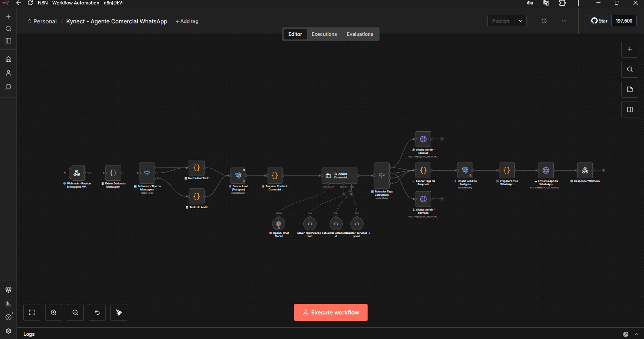Viewport: 644px width, 339px height.
Task: Switch to the Executions tab
Action: pos(324,34)
